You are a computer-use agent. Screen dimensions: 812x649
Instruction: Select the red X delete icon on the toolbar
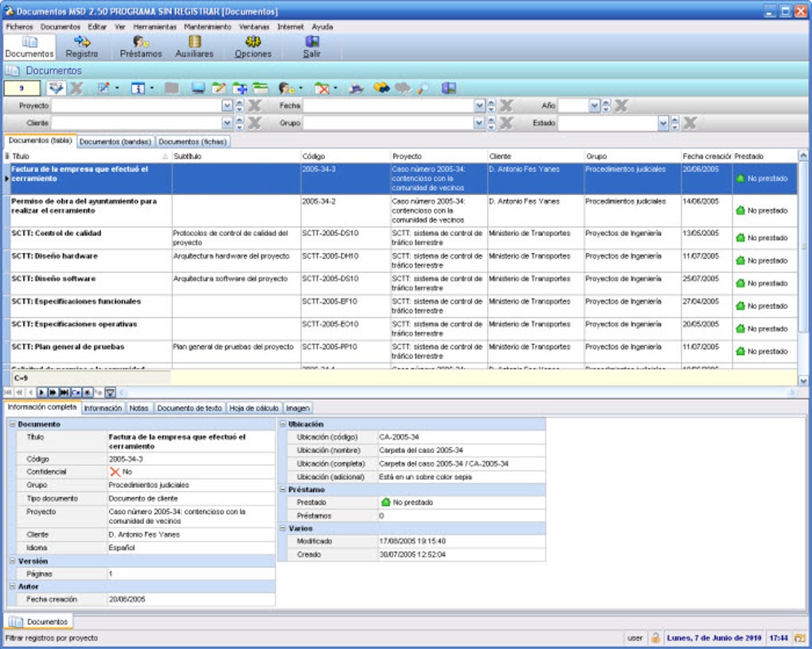pyautogui.click(x=322, y=88)
